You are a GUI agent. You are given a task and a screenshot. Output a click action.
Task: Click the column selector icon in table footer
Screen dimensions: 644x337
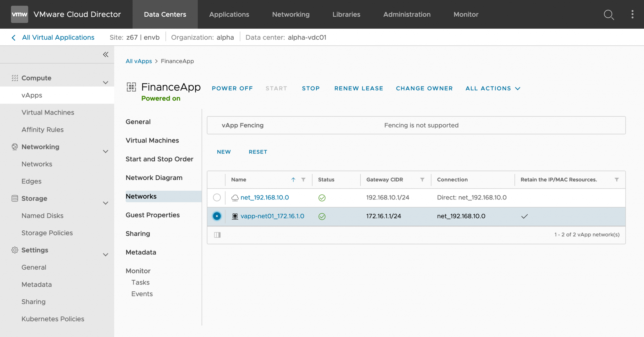click(x=217, y=235)
